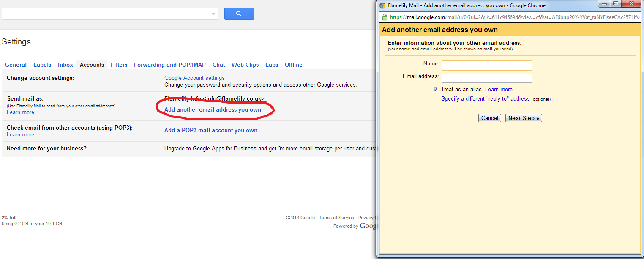Click into the Name input field
The width and height of the screenshot is (644, 259).
coord(487,65)
